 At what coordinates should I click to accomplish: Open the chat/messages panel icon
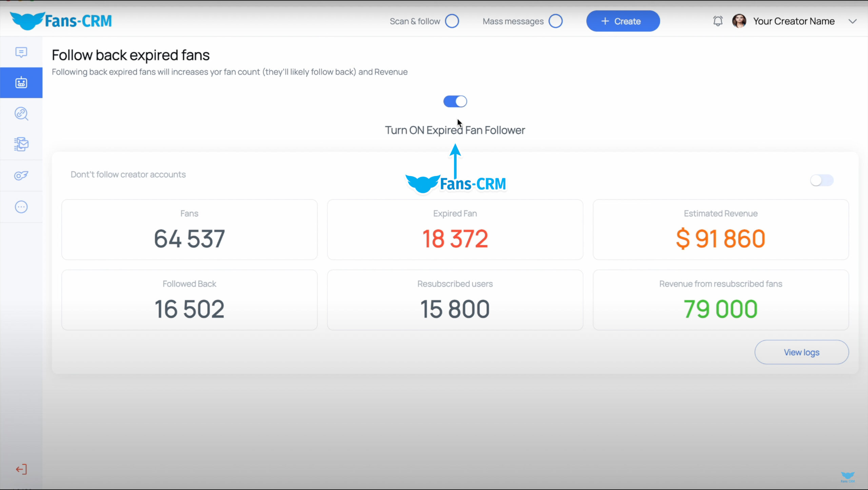[x=21, y=52]
